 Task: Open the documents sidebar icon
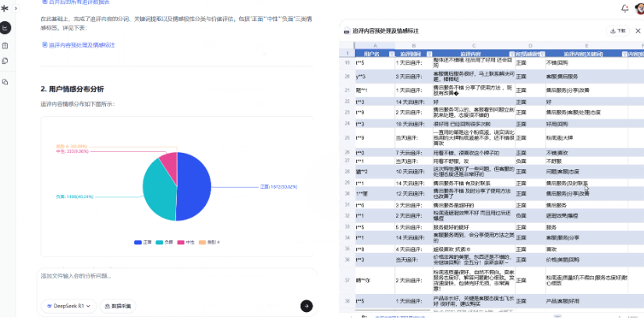pyautogui.click(x=5, y=61)
